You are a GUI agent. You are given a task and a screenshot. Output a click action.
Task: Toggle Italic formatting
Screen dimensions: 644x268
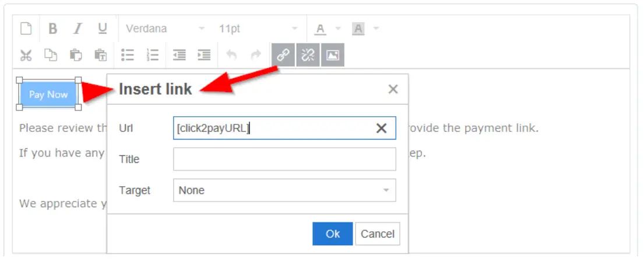(x=77, y=29)
